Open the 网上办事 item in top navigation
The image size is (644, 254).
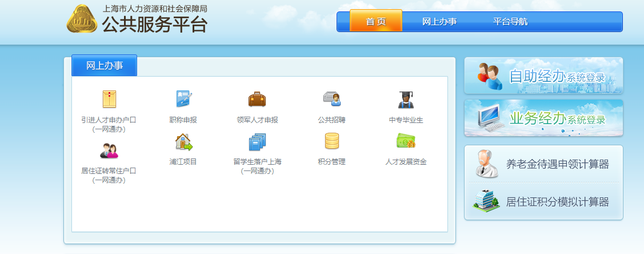click(x=439, y=22)
